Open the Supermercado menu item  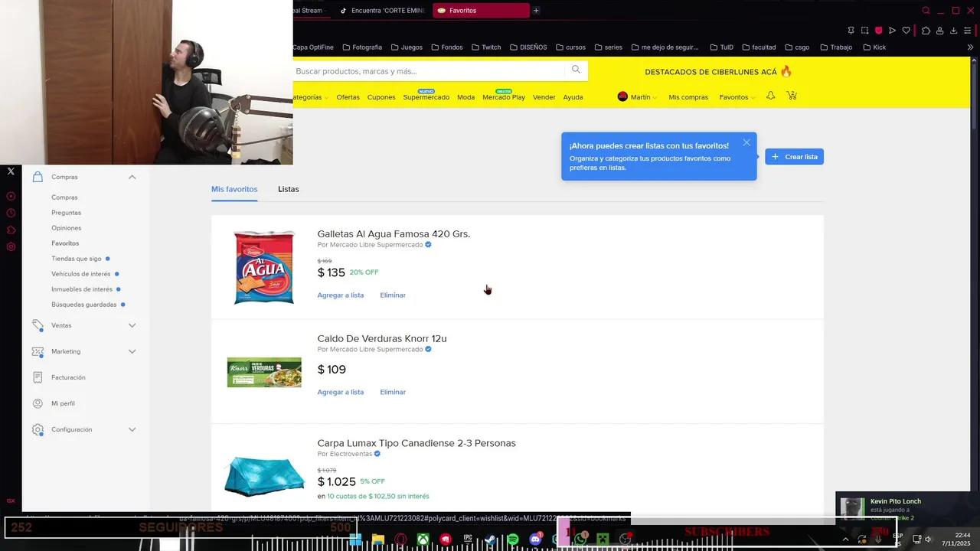(x=426, y=97)
